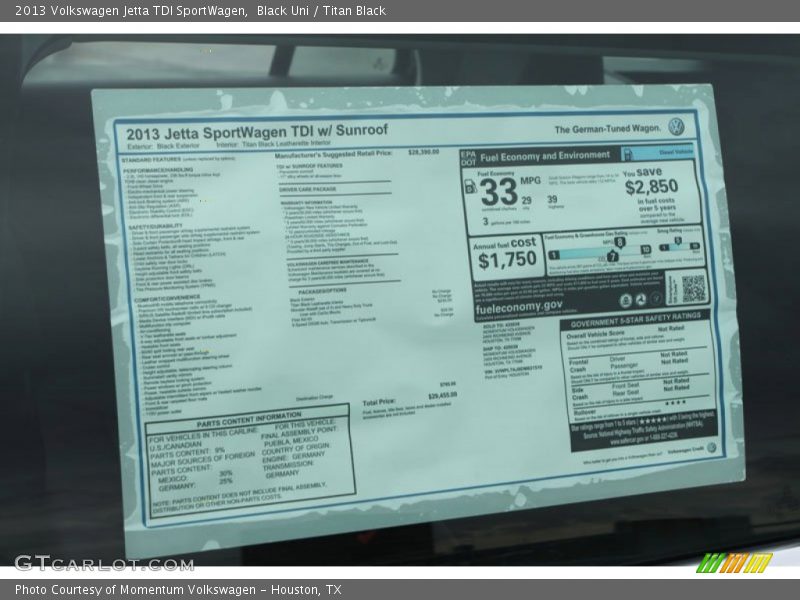Click 'Manufacturer's Suggested Retail Price' line
This screenshot has width=800, height=600.
[x=357, y=153]
